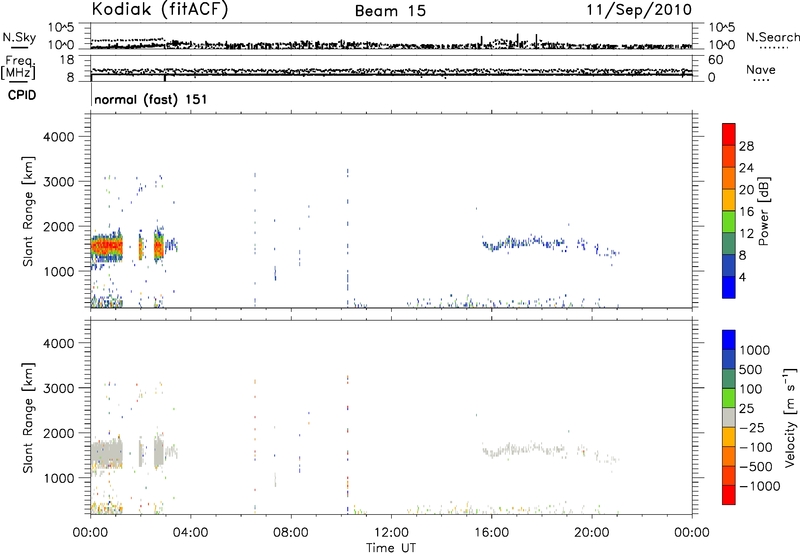The image size is (800, 554).
Task: Click the light green 12–16 dB power swatch
Action: pos(729,221)
